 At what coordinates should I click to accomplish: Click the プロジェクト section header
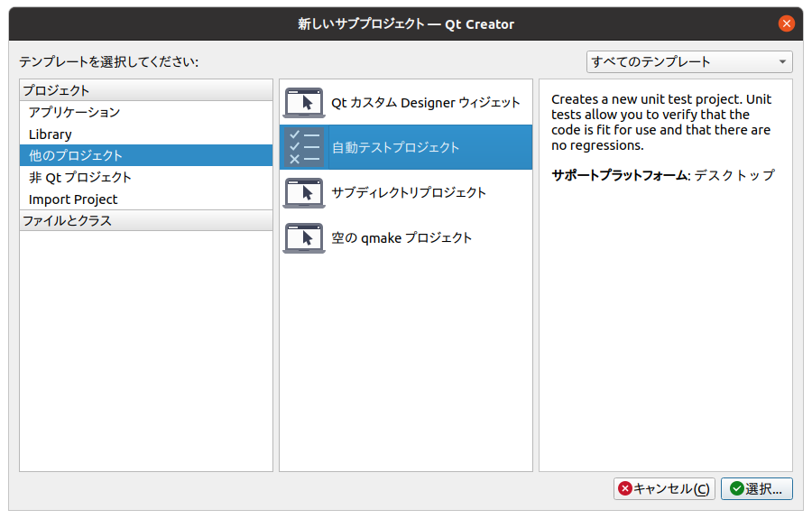(146, 90)
